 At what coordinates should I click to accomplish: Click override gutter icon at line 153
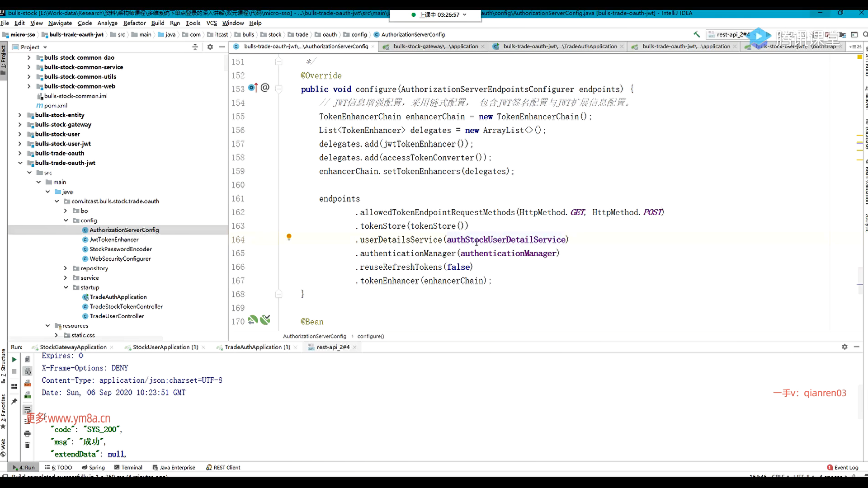click(253, 88)
